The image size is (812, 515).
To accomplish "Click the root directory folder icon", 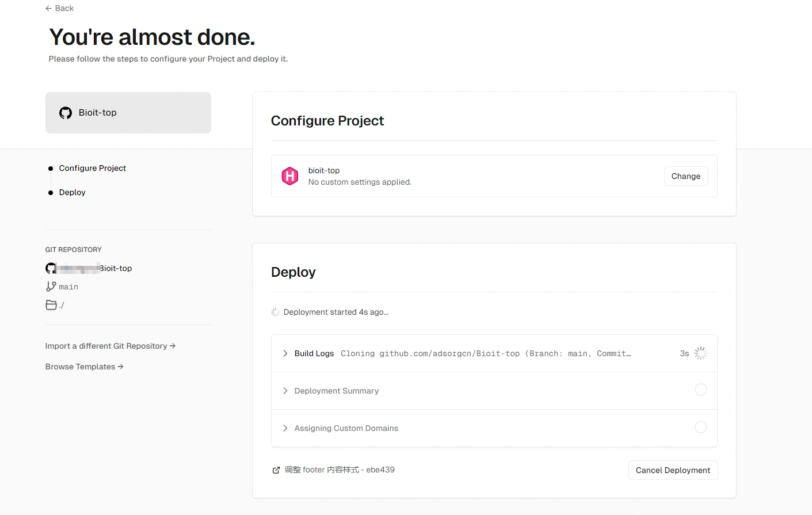I will (51, 305).
